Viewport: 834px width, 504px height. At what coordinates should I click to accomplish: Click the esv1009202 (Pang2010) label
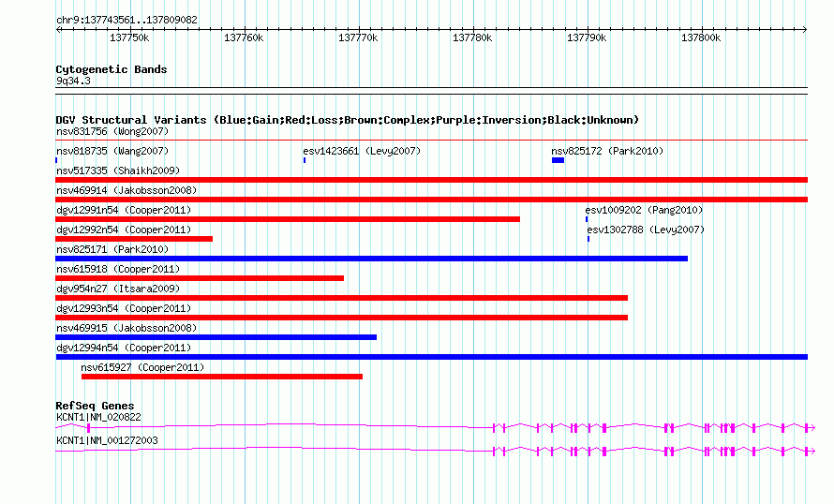[644, 210]
